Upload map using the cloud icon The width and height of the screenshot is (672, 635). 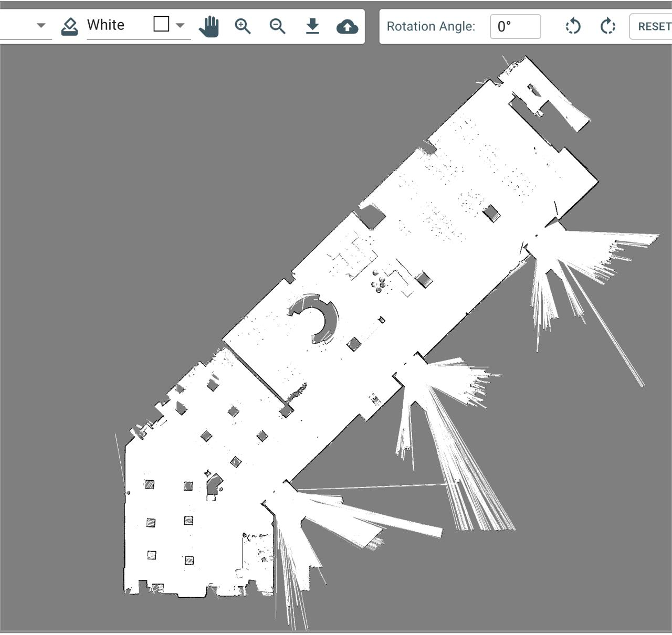tap(347, 26)
